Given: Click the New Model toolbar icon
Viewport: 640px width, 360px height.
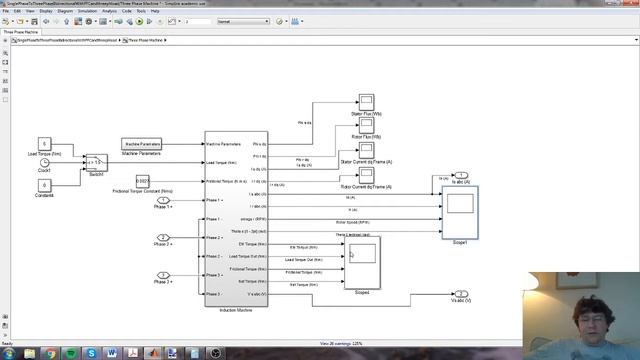Looking at the screenshot, I should 5,21.
